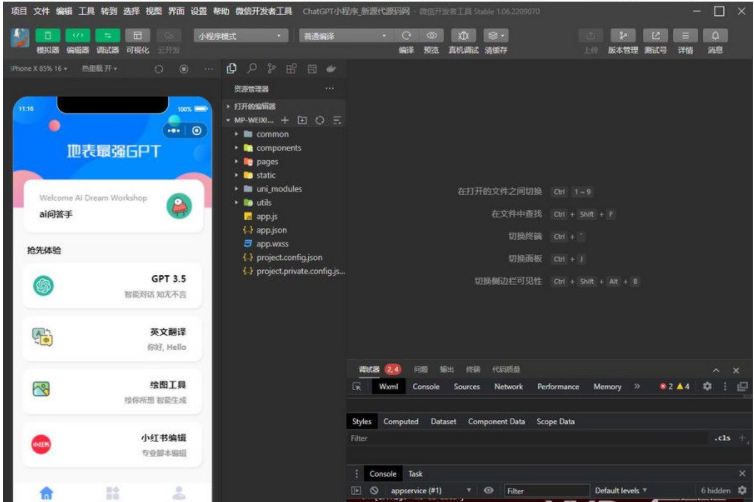Viewport: 754px width, 502px height.
Task: Open the 版本管理 version control icon
Action: pos(621,35)
